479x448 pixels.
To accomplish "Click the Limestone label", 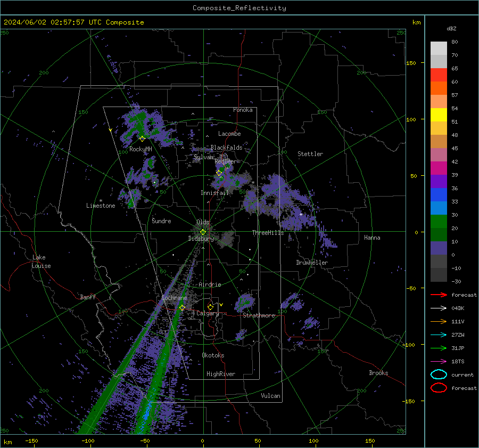I will 101,206.
